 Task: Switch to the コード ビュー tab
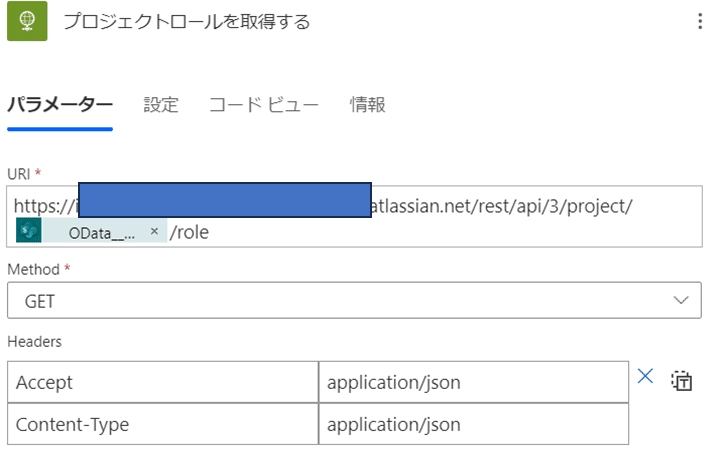point(264,105)
